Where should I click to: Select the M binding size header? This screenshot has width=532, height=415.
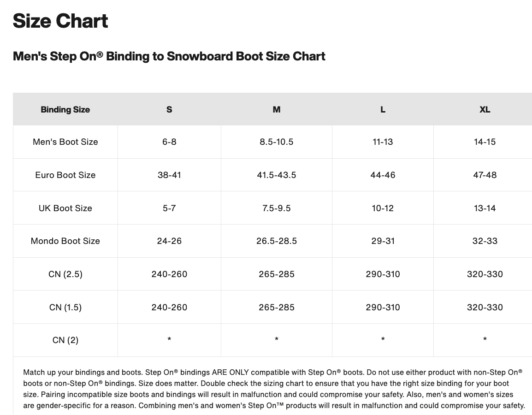coord(276,109)
